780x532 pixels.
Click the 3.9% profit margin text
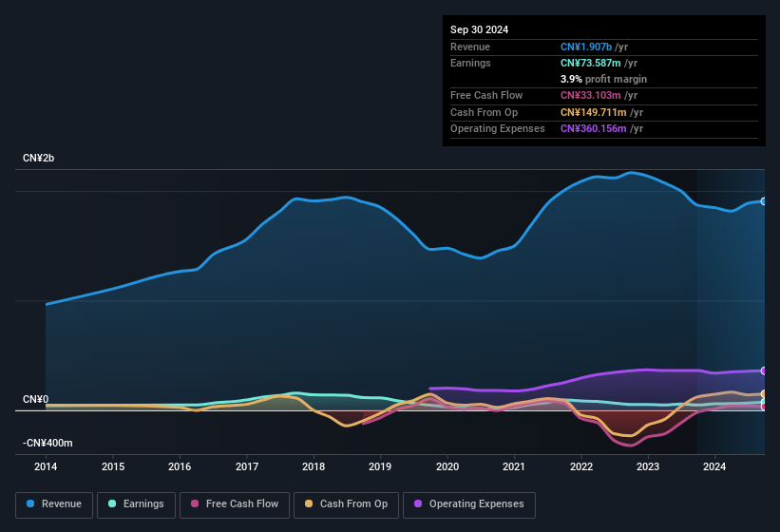click(x=603, y=79)
